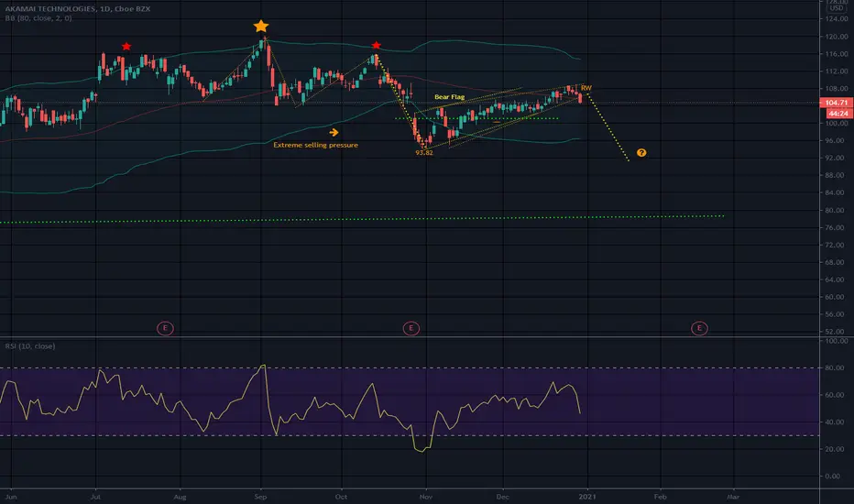Viewport: 854px width, 504px height.
Task: Click 76.00 on the price scale
Action: [836, 228]
